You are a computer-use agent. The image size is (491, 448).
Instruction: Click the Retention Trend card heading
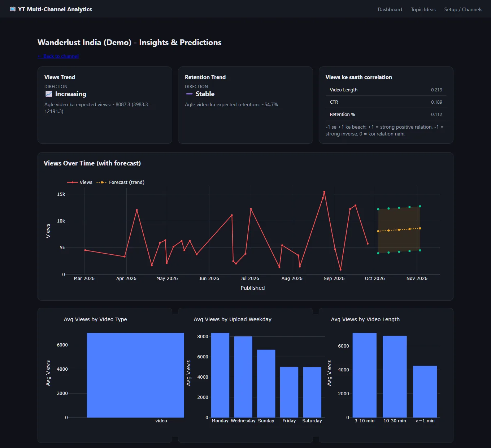point(205,77)
